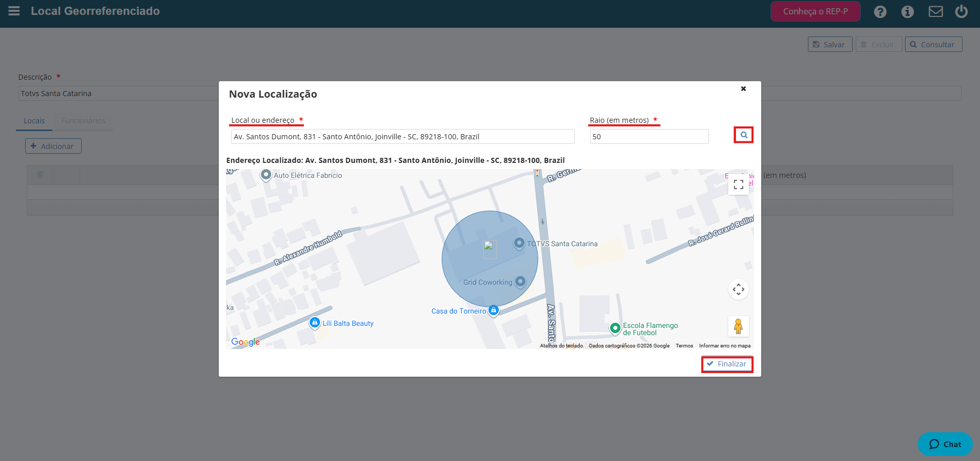Click the Finalizar button
The width and height of the screenshot is (980, 461).
tap(727, 364)
